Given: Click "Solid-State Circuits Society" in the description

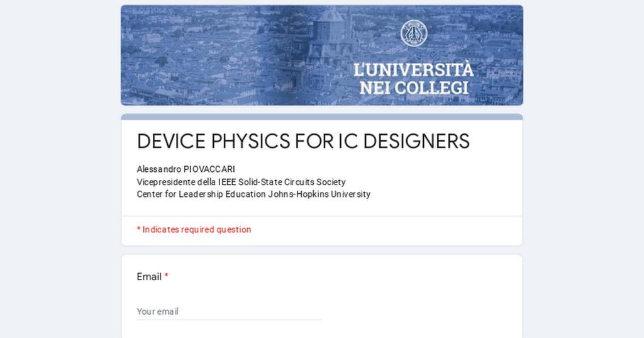Looking at the screenshot, I should click(x=292, y=182).
